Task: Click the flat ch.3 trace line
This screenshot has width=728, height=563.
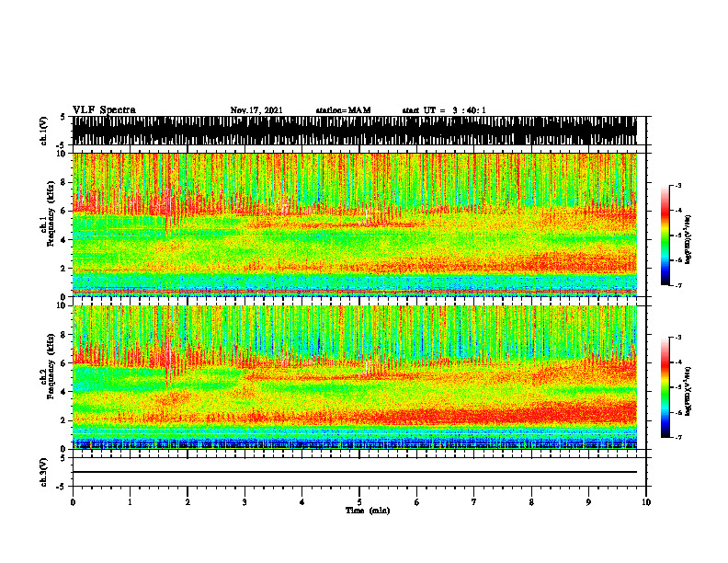Action: click(354, 472)
